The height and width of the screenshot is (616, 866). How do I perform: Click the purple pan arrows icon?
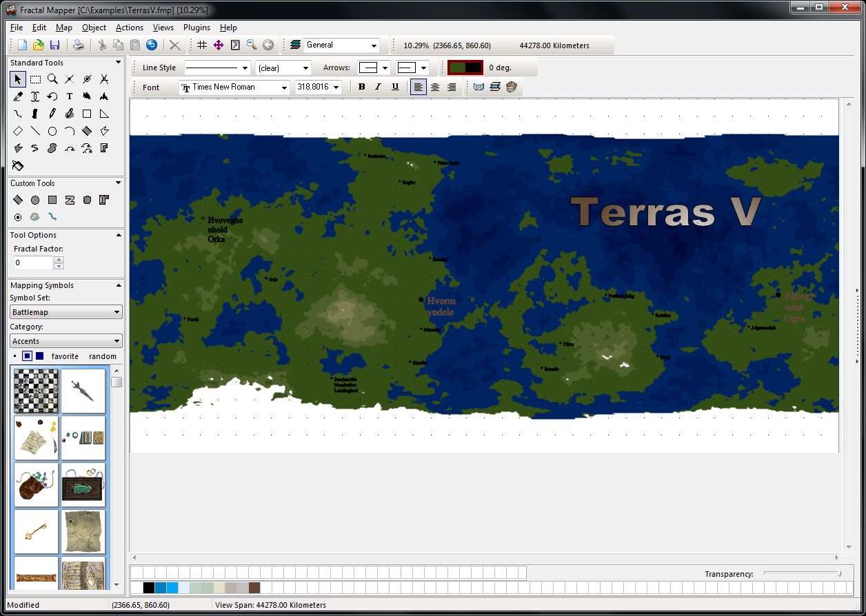tap(219, 45)
